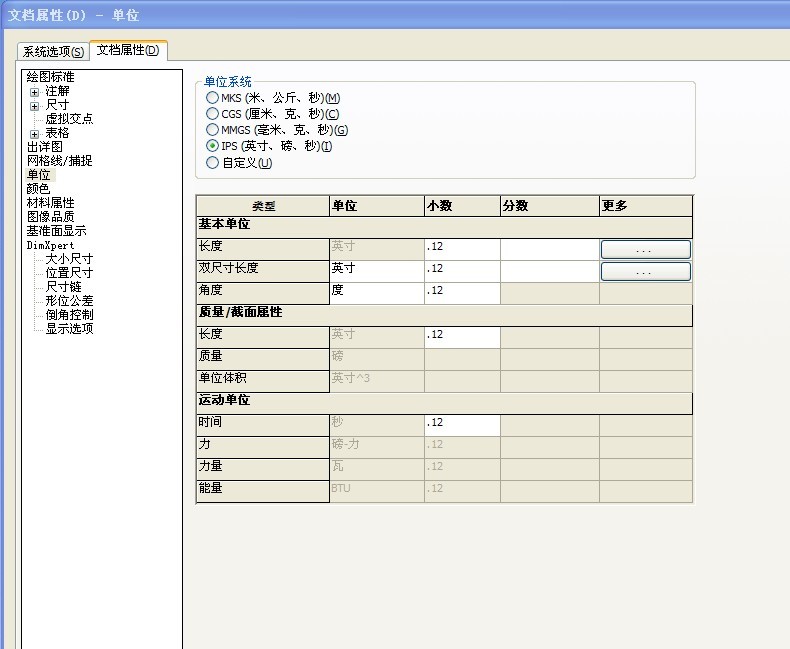
Task: Select 网格线/捕捉 in the tree
Action: 59,161
